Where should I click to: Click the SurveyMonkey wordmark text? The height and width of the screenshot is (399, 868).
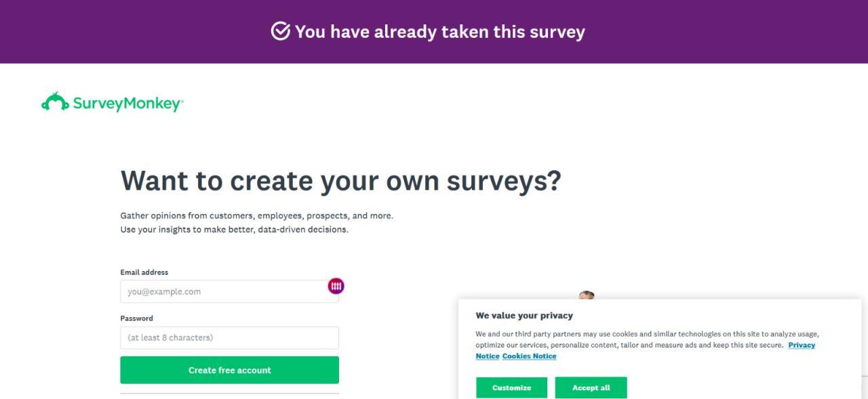pyautogui.click(x=127, y=104)
